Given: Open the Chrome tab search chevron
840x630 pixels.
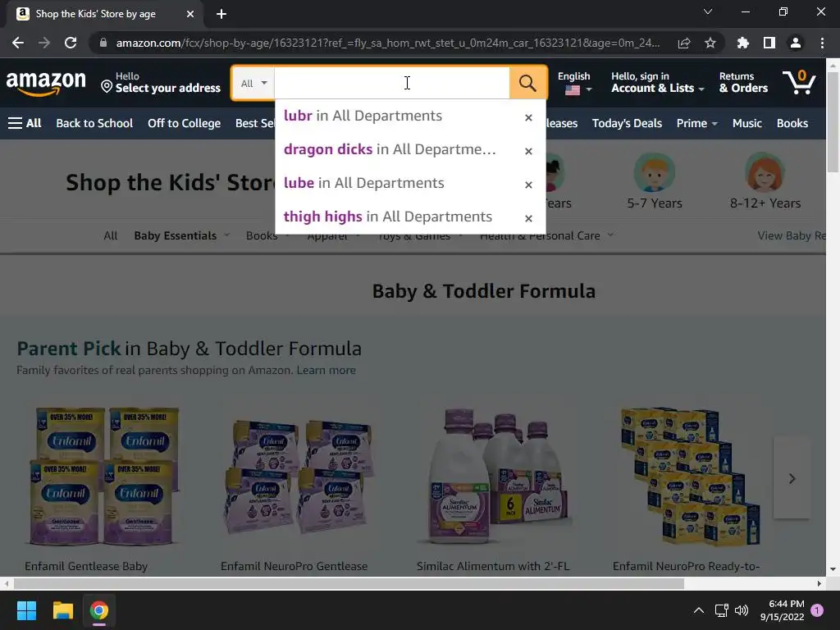Looking at the screenshot, I should point(708,11).
